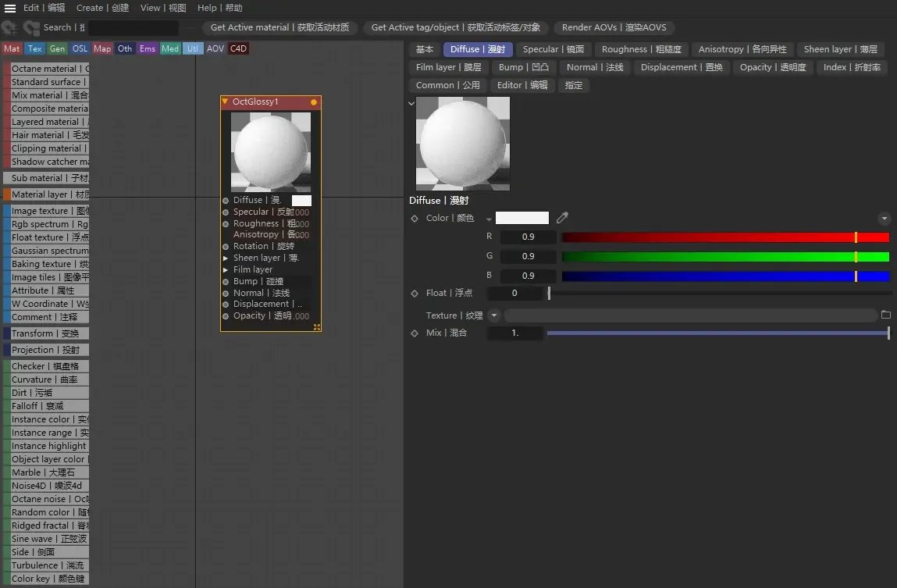Click the C4D category filter icon
897x588 pixels.
tap(238, 48)
